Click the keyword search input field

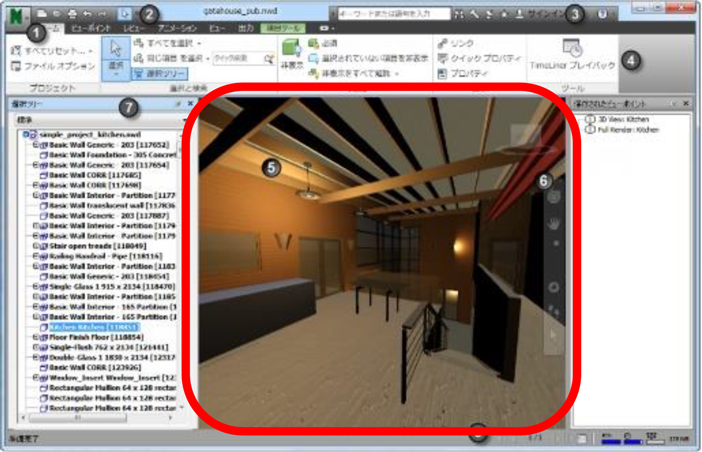(390, 15)
